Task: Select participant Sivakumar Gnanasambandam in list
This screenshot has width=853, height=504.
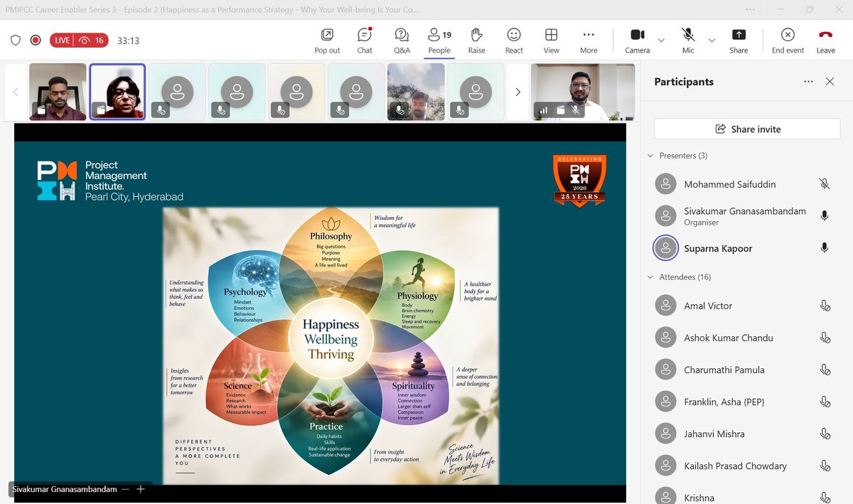Action: tap(746, 216)
